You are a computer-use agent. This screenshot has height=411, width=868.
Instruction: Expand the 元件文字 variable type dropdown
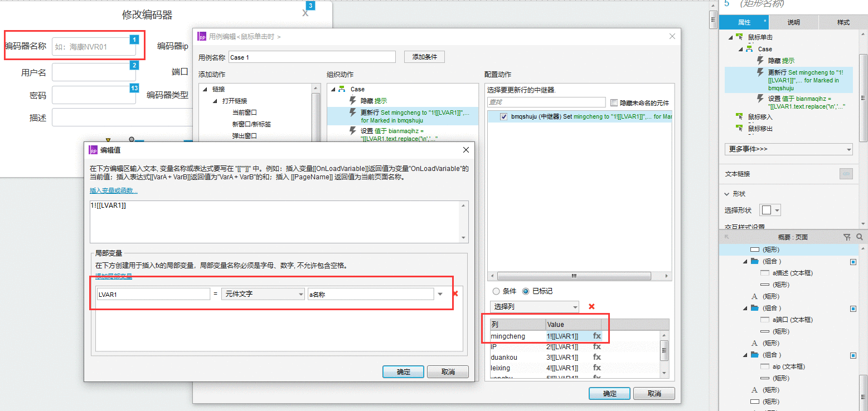click(263, 294)
